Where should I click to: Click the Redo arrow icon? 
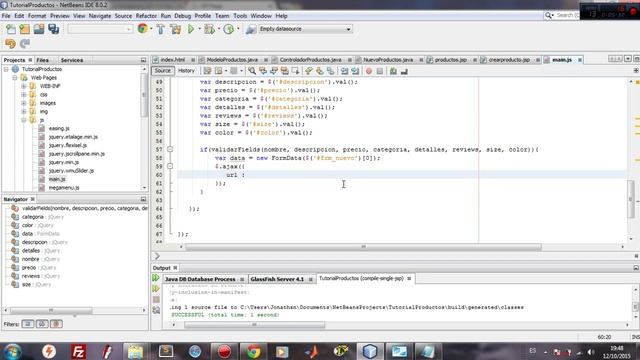pyautogui.click(x=25, y=43)
